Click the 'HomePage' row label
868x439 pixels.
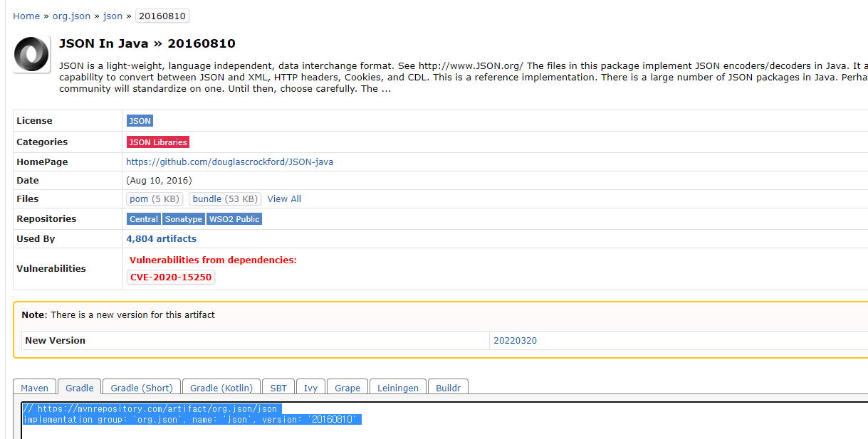pyautogui.click(x=42, y=162)
